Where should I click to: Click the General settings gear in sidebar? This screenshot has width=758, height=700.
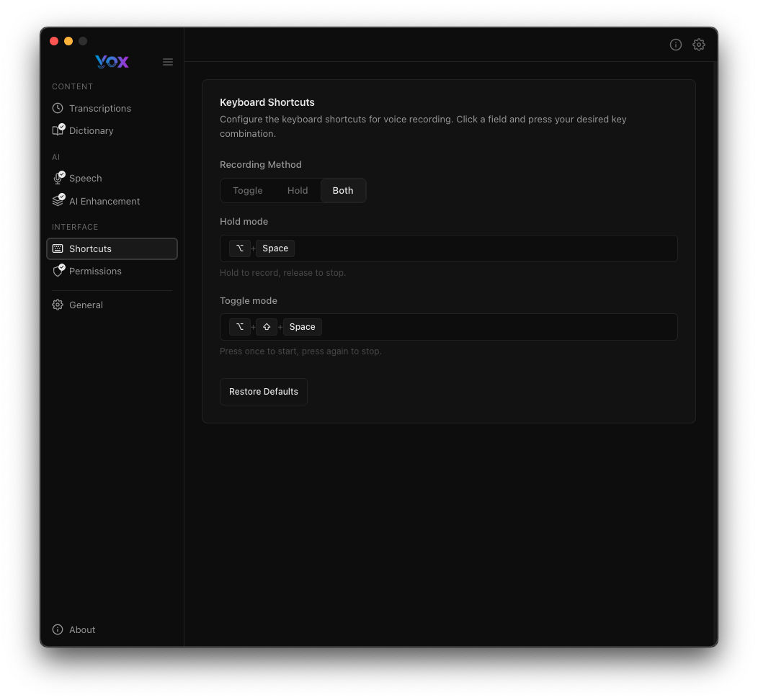(x=58, y=305)
